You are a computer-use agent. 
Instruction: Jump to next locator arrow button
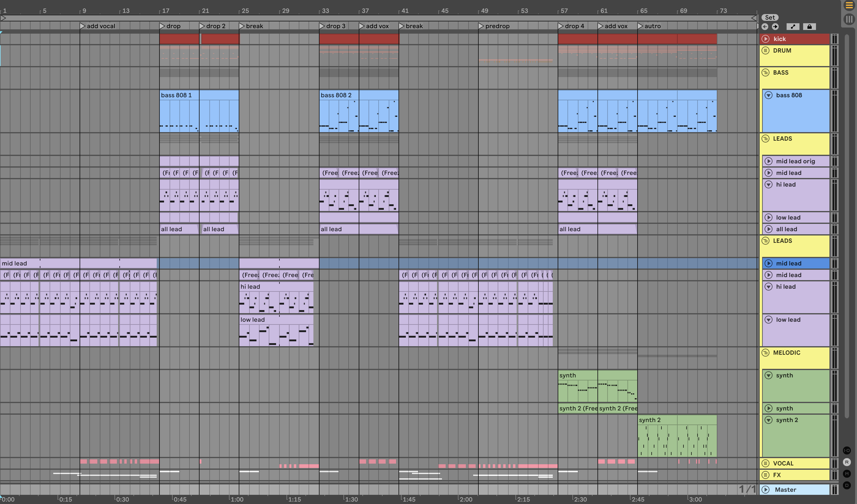point(775,27)
